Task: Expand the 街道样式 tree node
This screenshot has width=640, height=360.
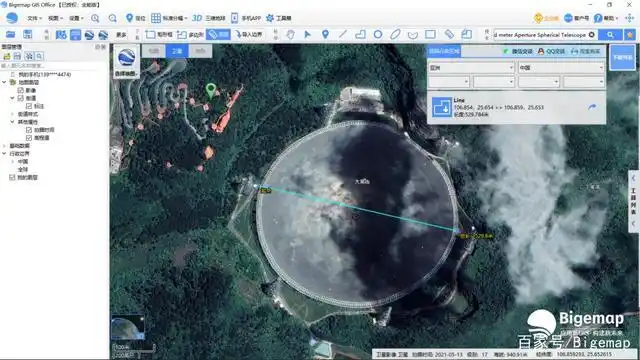Action: pos(12,114)
